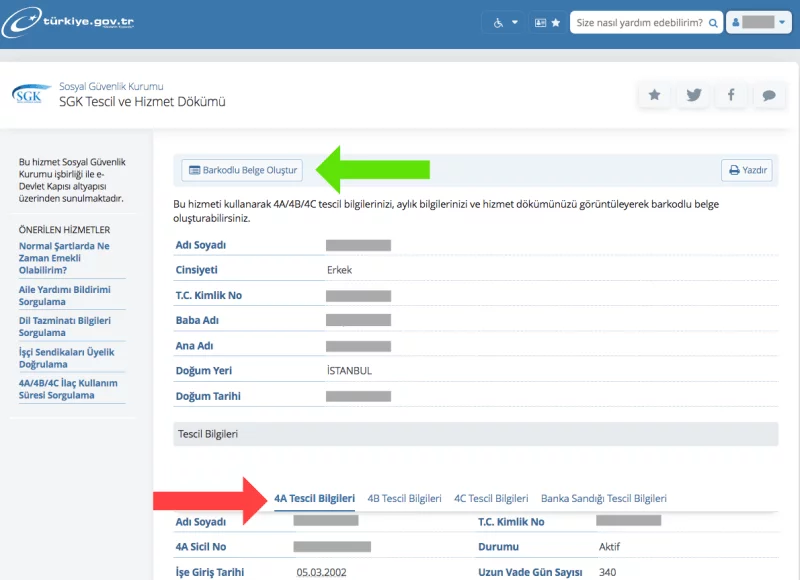Click the 'SGK Tescil ve Hizmet Dökümü' title
This screenshot has width=800, height=580.
[x=142, y=102]
